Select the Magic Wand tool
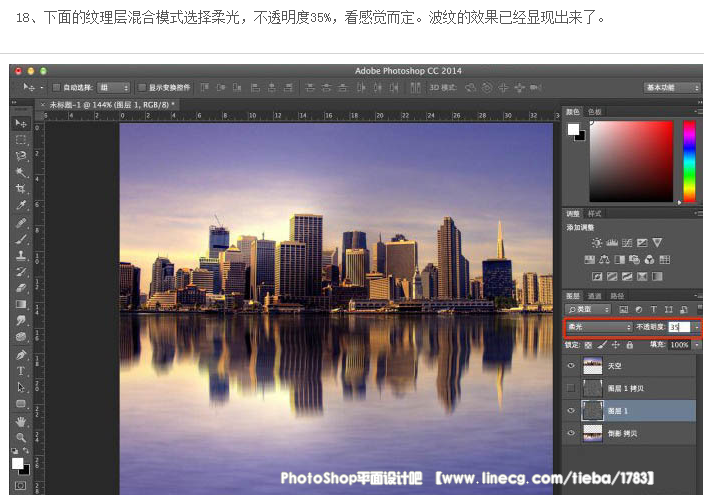Viewport: 704px width, 495px height. coord(21,172)
